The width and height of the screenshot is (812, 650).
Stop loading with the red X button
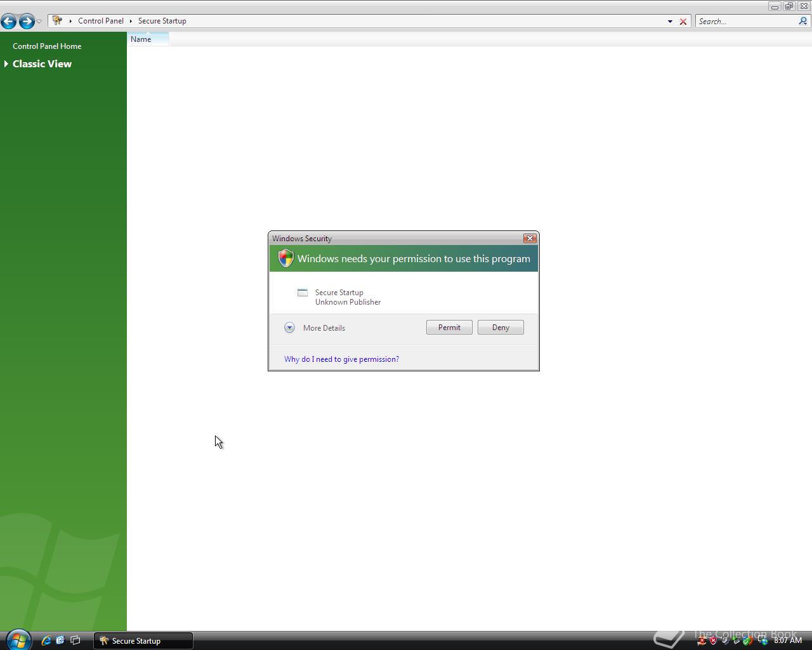(x=683, y=22)
